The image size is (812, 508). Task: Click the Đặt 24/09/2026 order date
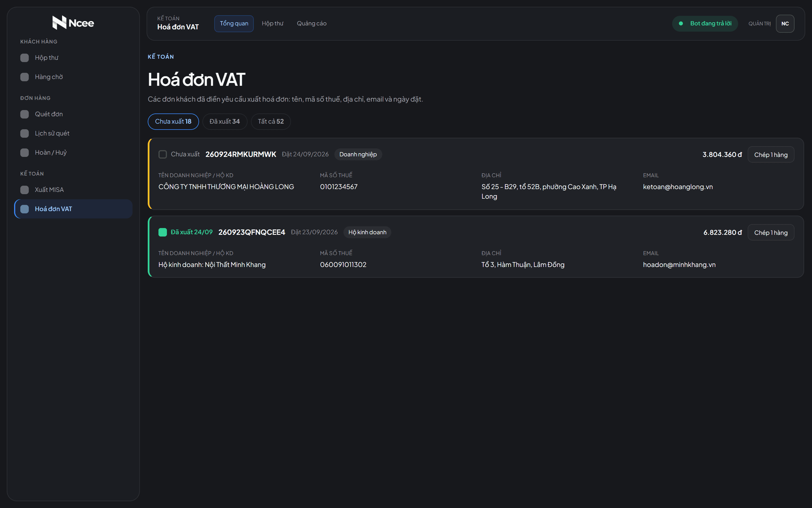pyautogui.click(x=305, y=154)
